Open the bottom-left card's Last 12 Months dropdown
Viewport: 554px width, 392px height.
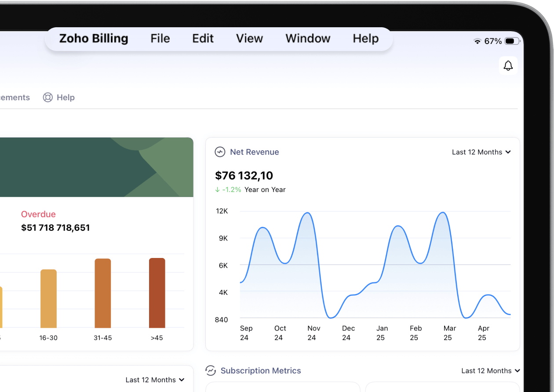[155, 380]
